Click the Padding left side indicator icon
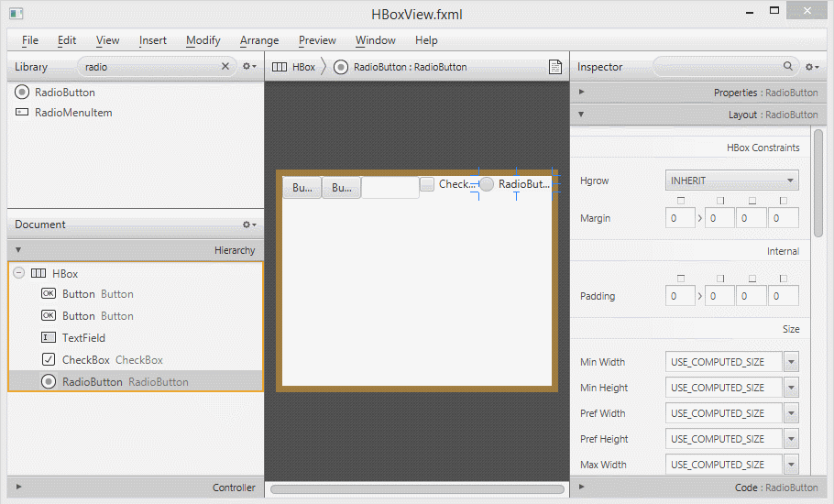 [x=783, y=278]
